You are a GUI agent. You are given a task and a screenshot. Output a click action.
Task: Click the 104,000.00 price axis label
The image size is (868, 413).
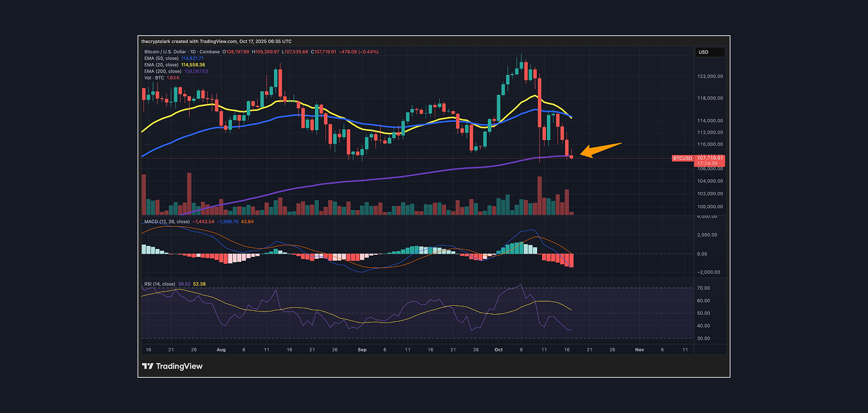point(710,181)
